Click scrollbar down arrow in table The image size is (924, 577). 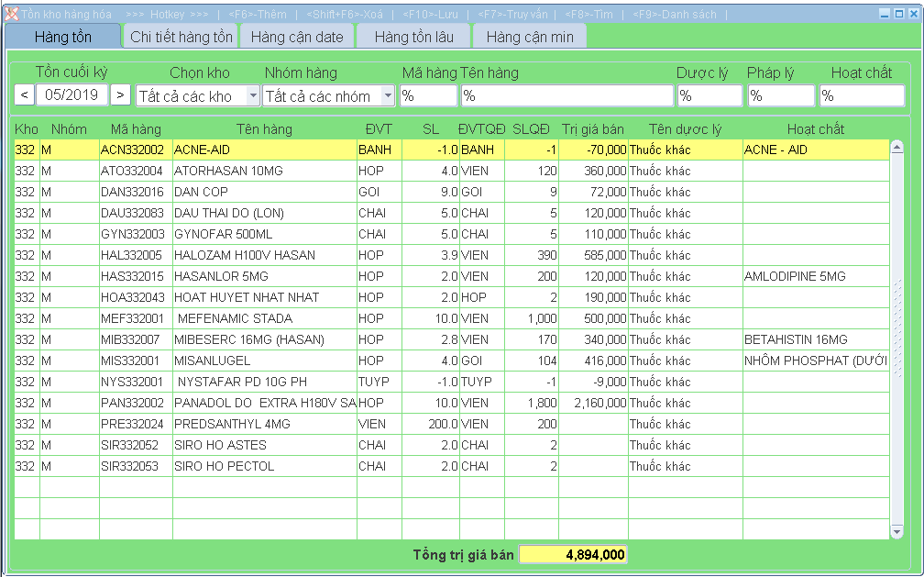(x=896, y=531)
